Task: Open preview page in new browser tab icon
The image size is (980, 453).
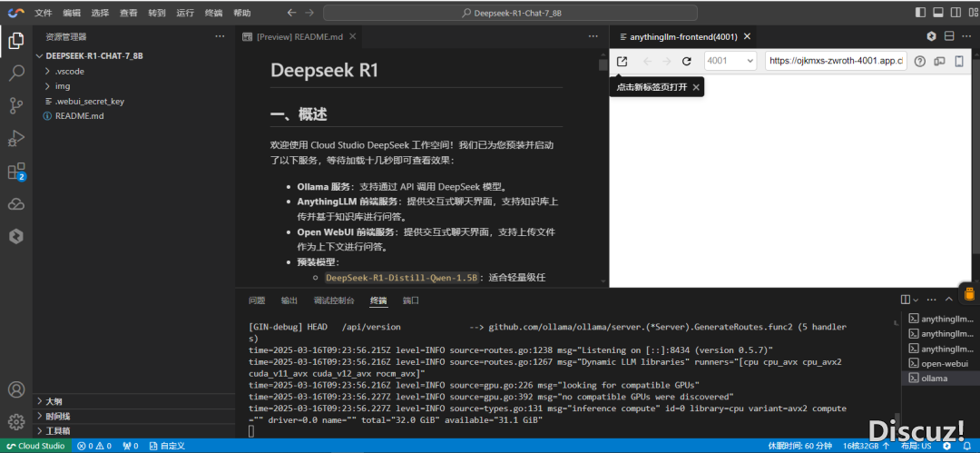Action: tap(622, 62)
